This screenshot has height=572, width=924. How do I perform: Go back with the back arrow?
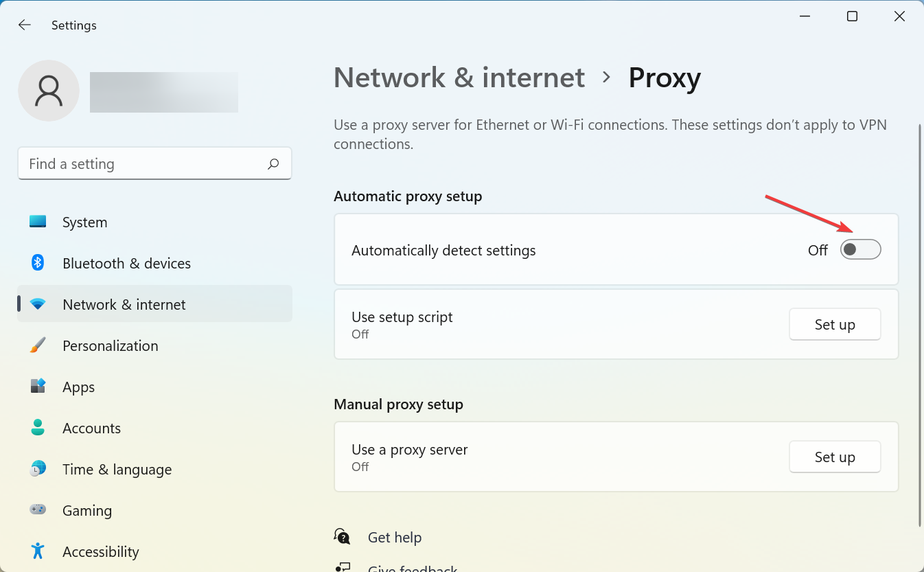click(x=25, y=25)
